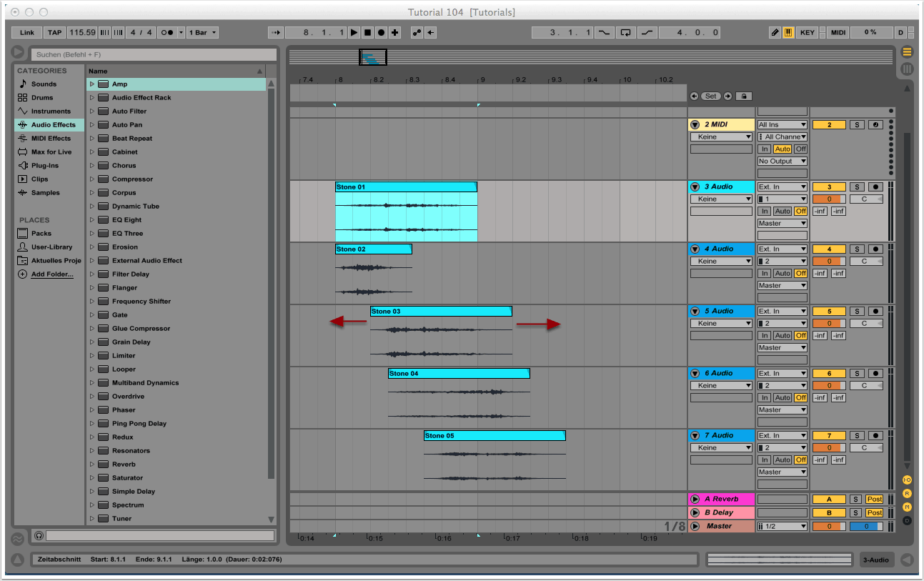Click the Lock Envelopes icon

pyautogui.click(x=743, y=96)
